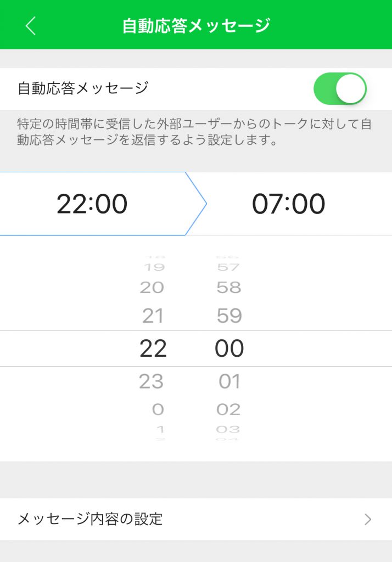Screen dimensions: 392x562
Task: Select the 22:00 start time tab
Action: [92, 204]
